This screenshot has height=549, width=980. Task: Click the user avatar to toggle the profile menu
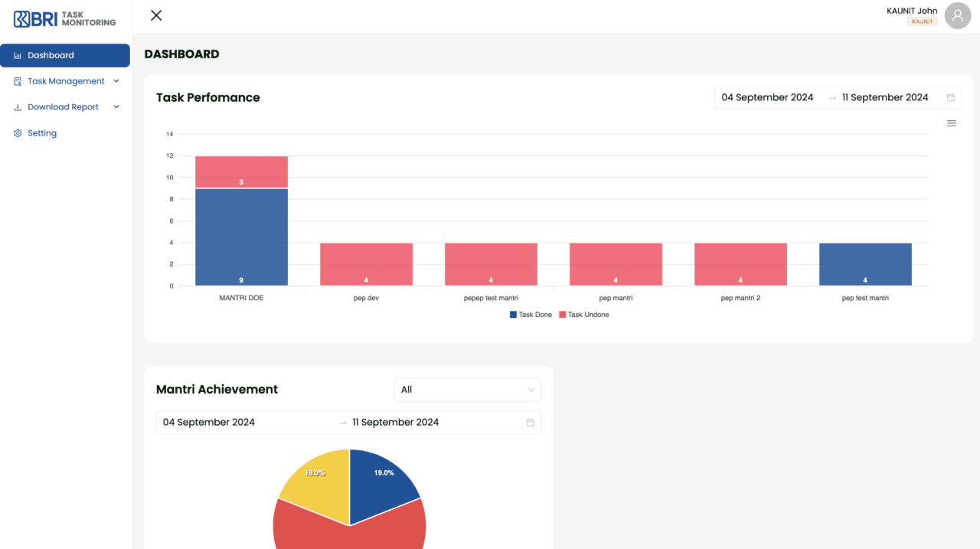(957, 15)
